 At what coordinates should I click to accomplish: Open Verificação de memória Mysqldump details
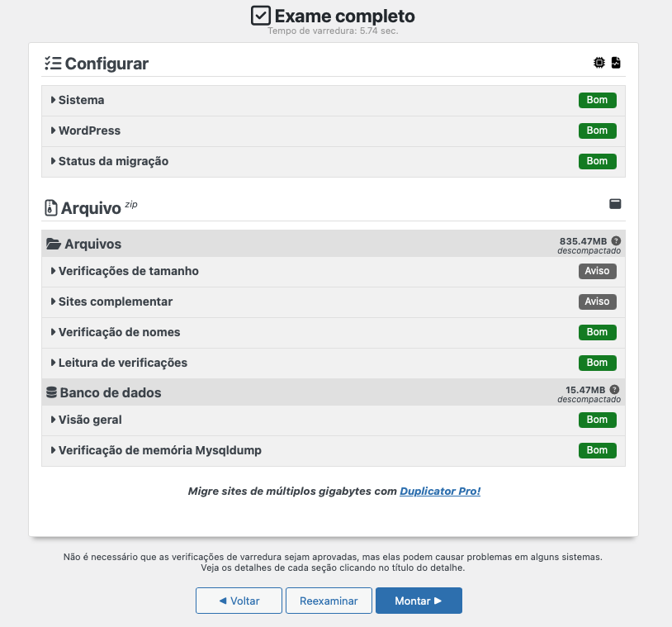pyautogui.click(x=159, y=450)
